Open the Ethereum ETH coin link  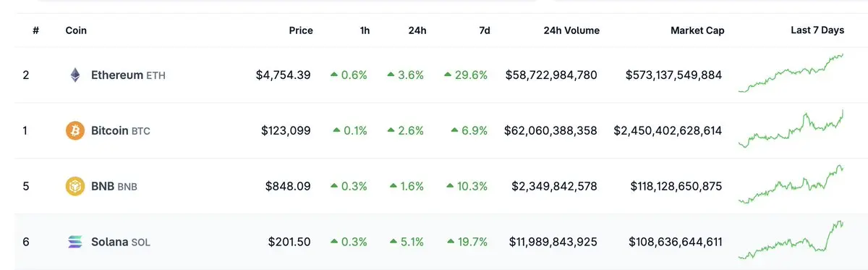pos(128,75)
